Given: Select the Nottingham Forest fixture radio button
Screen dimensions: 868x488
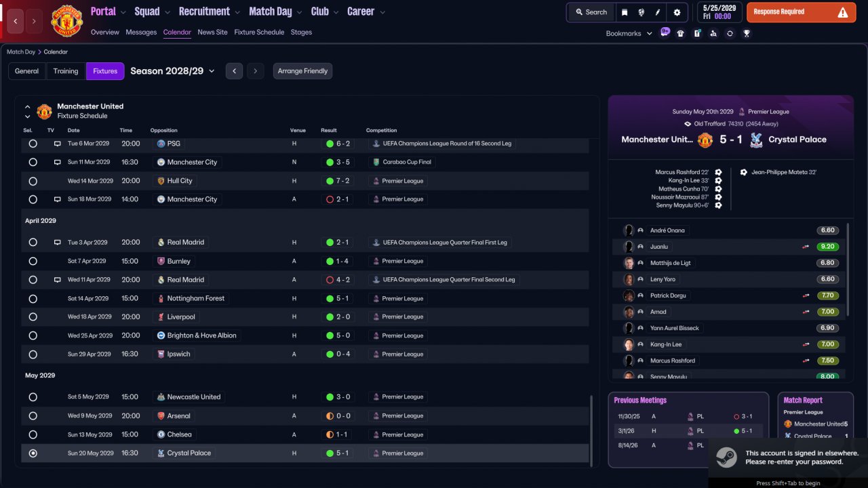Looking at the screenshot, I should pyautogui.click(x=33, y=298).
